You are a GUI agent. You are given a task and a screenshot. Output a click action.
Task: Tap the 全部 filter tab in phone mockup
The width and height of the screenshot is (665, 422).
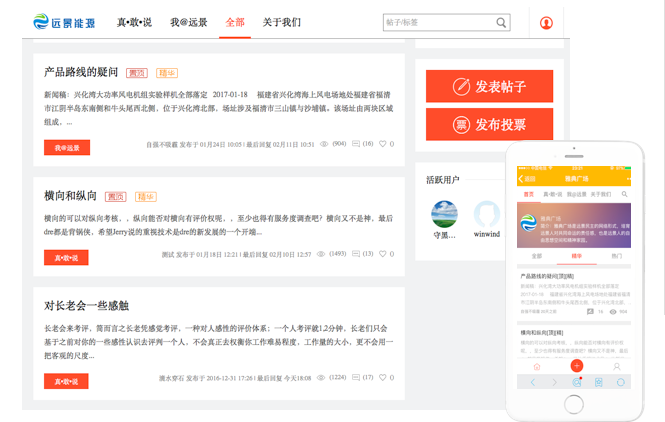point(536,256)
